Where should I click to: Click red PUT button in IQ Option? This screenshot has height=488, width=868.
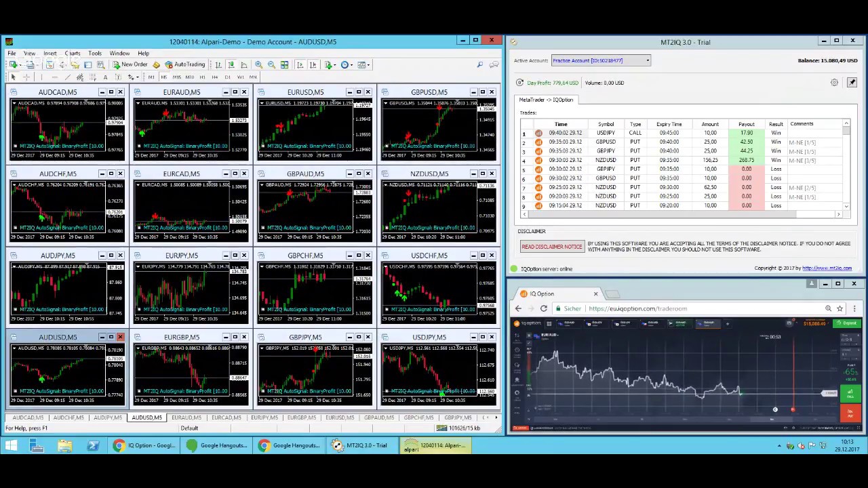point(850,413)
